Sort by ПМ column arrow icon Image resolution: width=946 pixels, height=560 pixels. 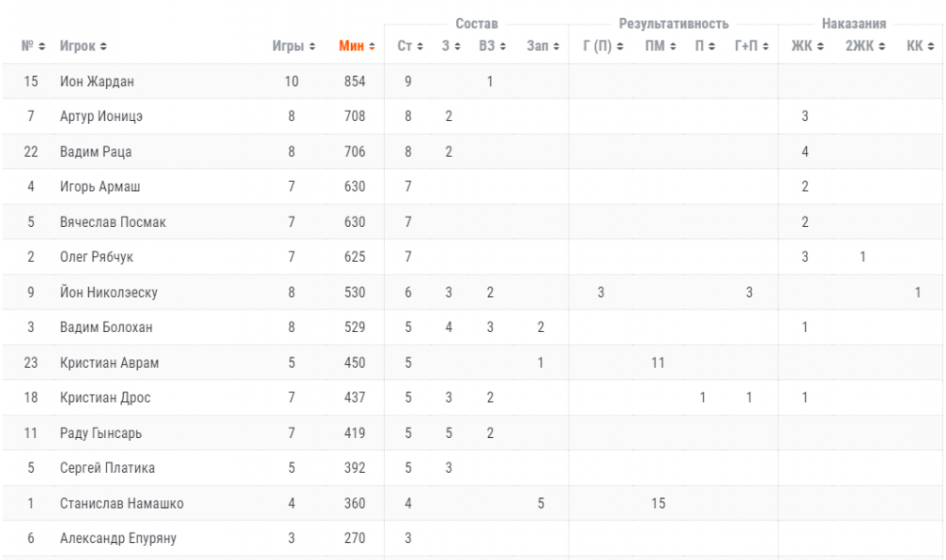(x=673, y=46)
